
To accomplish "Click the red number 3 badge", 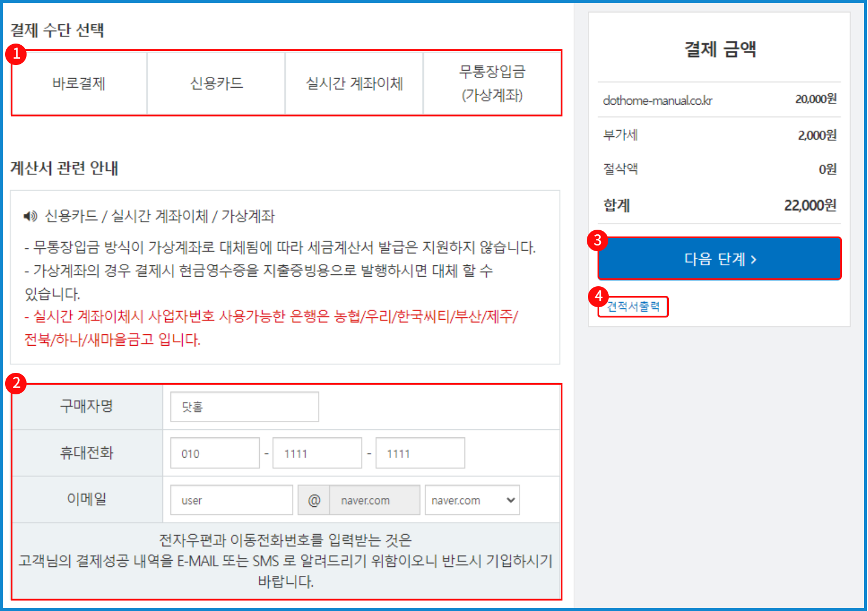I will [598, 240].
